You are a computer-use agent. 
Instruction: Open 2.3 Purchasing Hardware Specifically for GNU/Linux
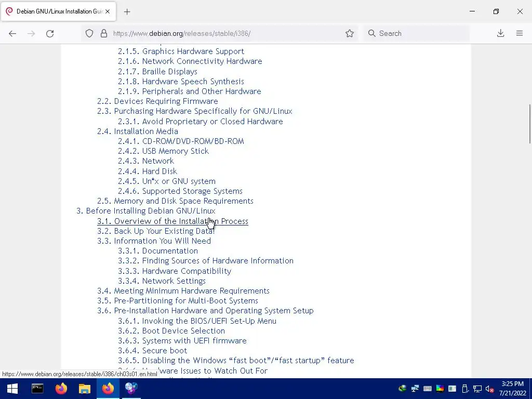click(x=194, y=111)
